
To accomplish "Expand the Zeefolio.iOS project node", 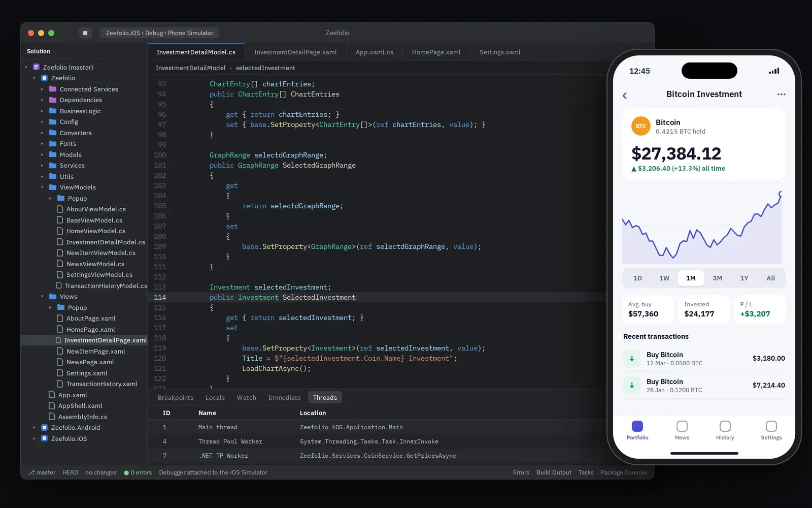I will click(34, 439).
